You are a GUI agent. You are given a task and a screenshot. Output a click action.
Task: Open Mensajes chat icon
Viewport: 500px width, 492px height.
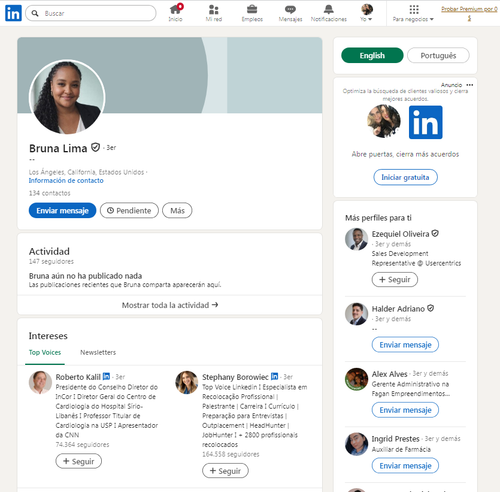pyautogui.click(x=290, y=13)
